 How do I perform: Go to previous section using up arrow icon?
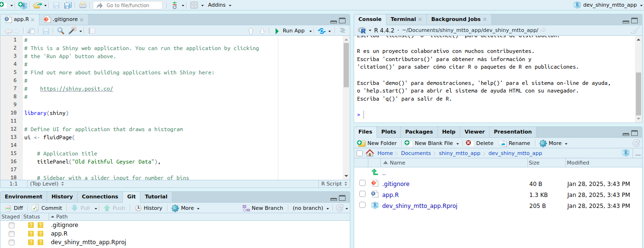point(251,31)
